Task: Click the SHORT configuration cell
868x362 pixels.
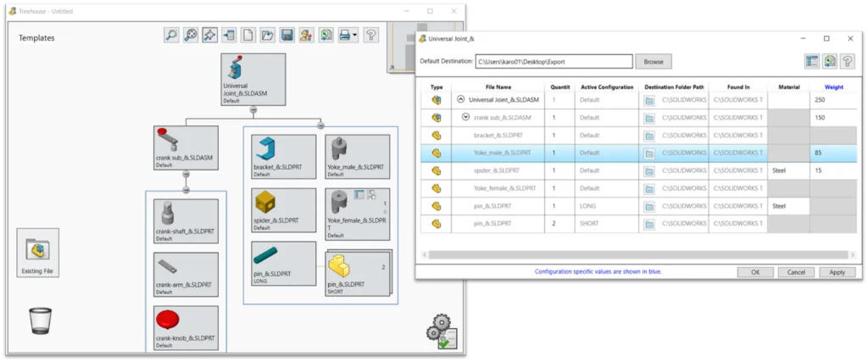Action: [x=607, y=224]
